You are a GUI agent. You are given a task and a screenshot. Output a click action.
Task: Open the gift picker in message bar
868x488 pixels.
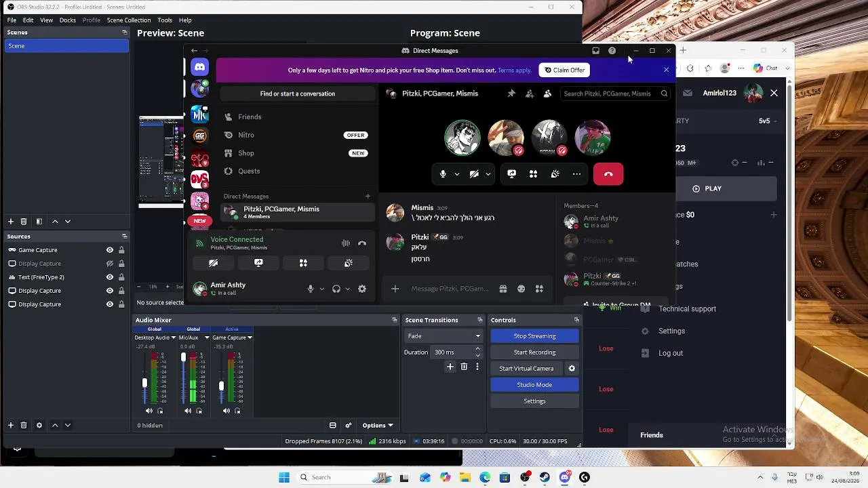[503, 289]
